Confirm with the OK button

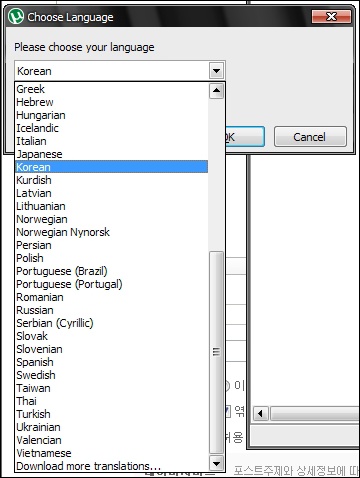click(245, 137)
